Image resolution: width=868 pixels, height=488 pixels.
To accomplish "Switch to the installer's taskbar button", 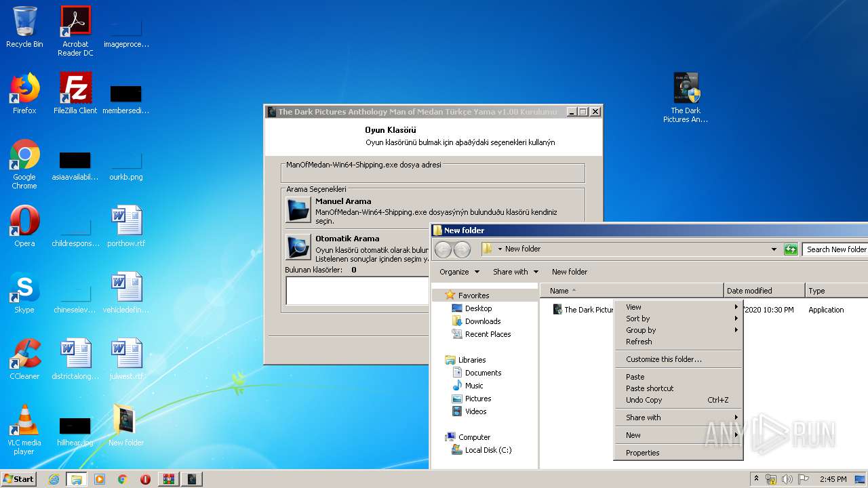I will 192,479.
